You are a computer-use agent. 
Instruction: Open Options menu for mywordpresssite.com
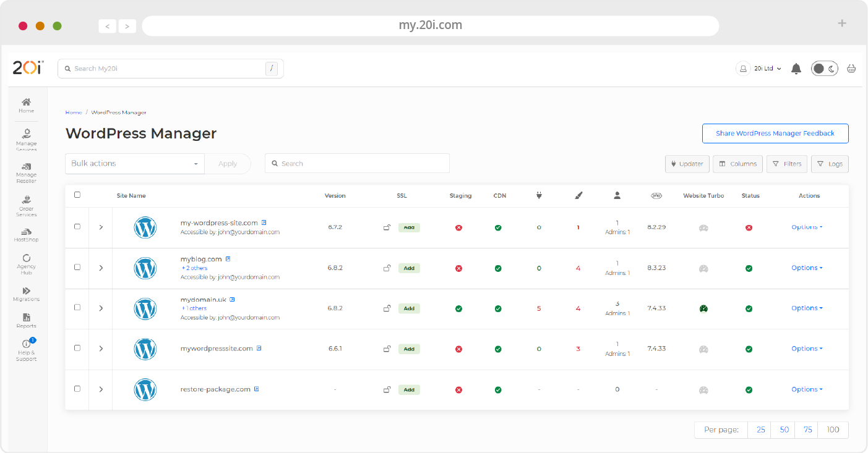pos(807,349)
